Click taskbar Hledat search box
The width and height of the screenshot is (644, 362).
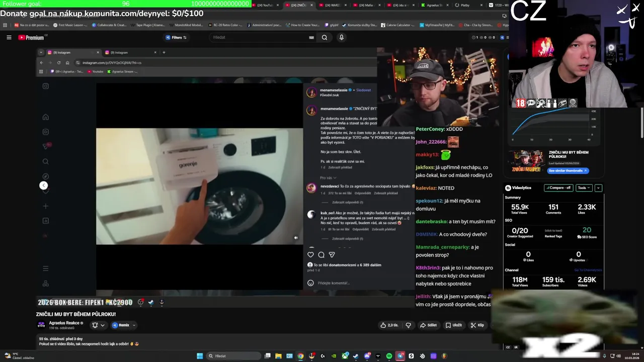(233, 356)
